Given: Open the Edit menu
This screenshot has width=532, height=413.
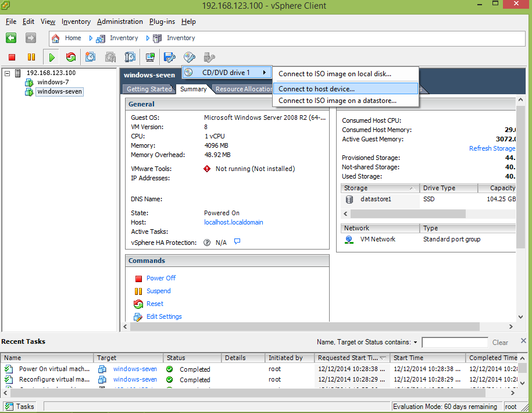Looking at the screenshot, I should click(x=28, y=22).
